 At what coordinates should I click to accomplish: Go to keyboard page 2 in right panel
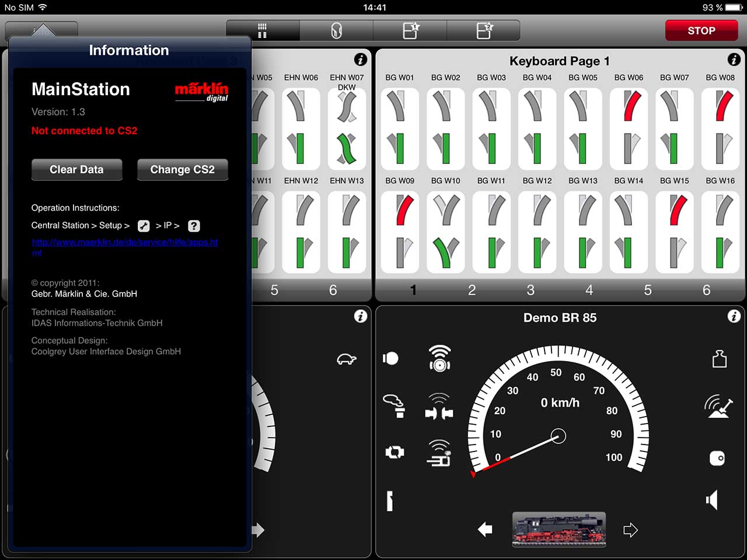(472, 290)
